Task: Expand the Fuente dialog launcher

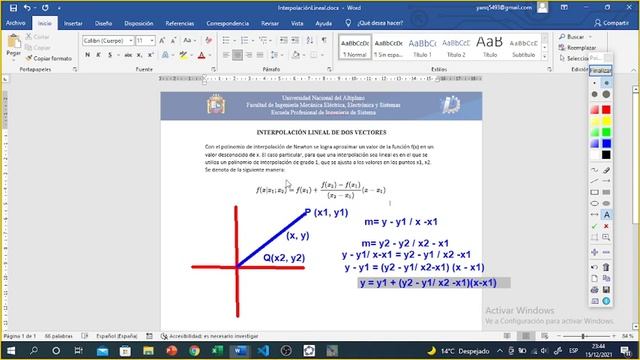Action: point(213,69)
